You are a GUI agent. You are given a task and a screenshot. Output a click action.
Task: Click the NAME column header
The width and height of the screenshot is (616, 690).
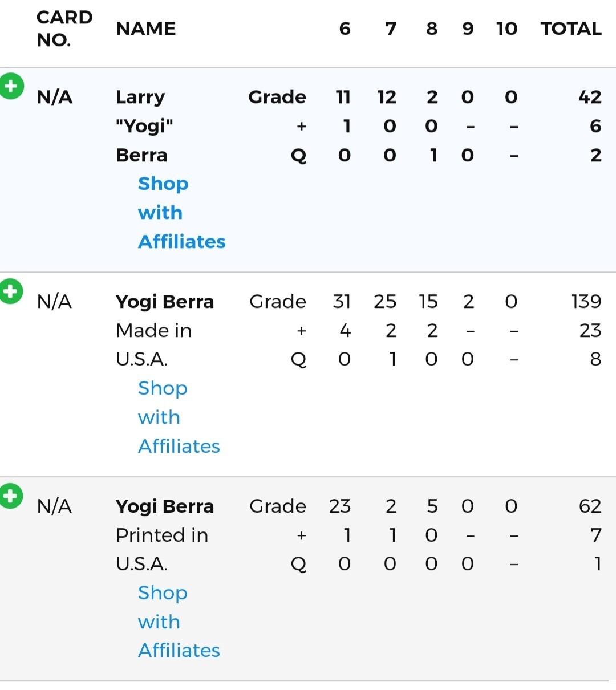145,29
